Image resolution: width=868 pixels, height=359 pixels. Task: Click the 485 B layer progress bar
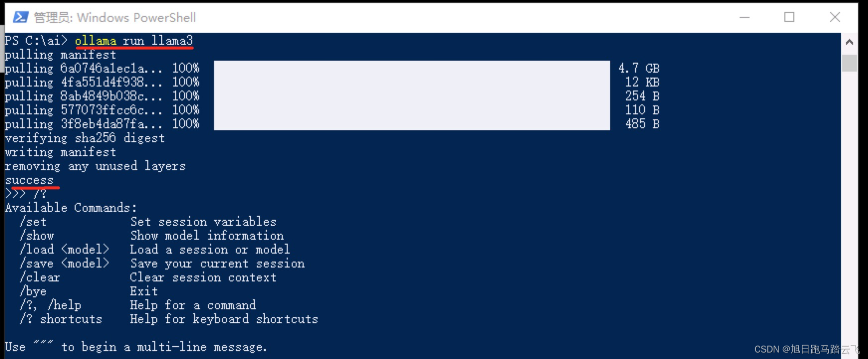coord(412,124)
